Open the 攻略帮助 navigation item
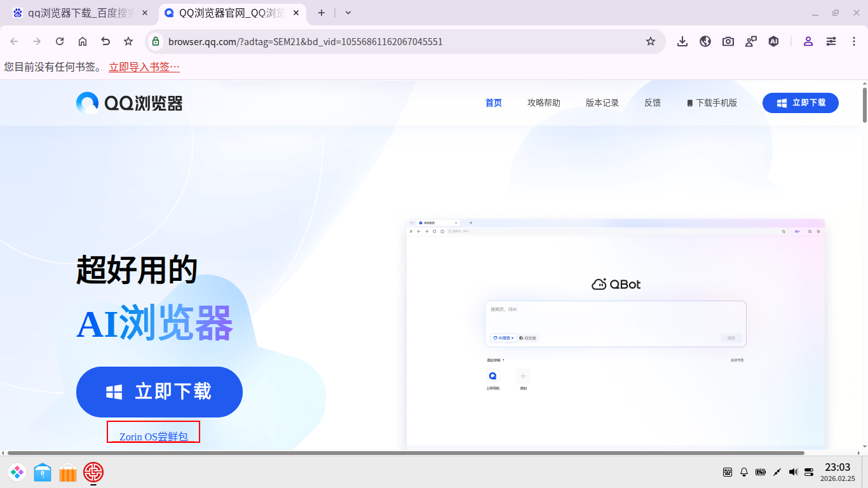This screenshot has width=868, height=488. (x=544, y=103)
